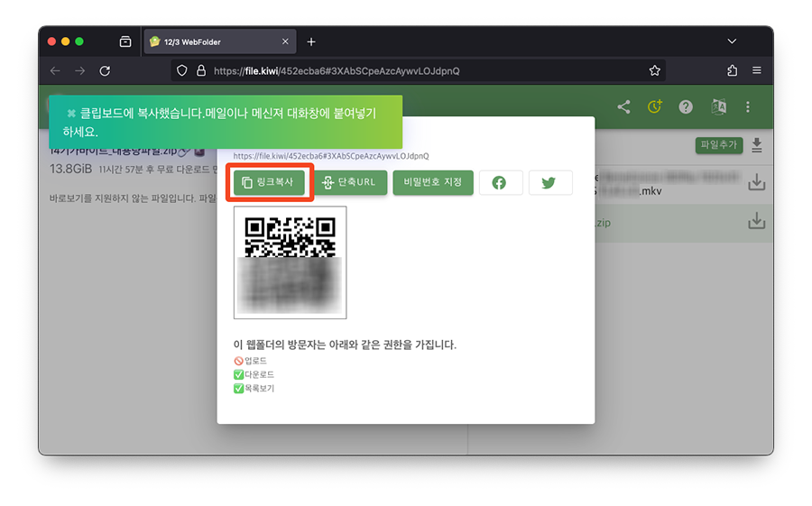Click the padlock site info icon
This screenshot has width=812, height=506.
tap(201, 71)
